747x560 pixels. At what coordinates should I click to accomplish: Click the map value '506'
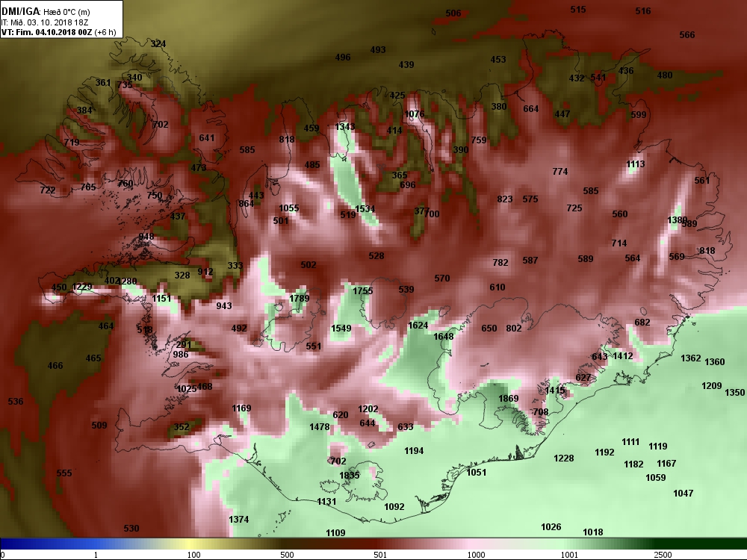coord(453,13)
